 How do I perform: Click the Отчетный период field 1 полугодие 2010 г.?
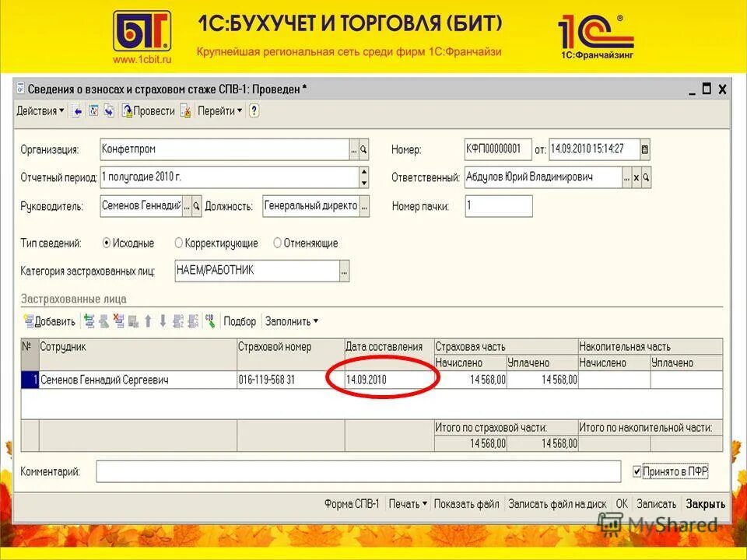click(229, 177)
